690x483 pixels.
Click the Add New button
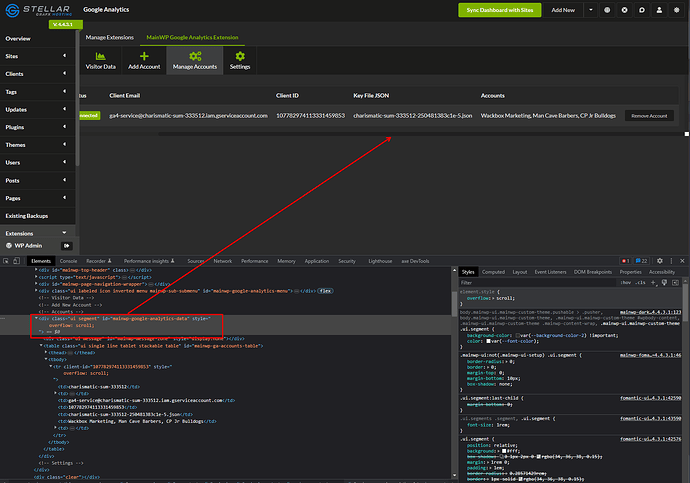[x=563, y=10]
